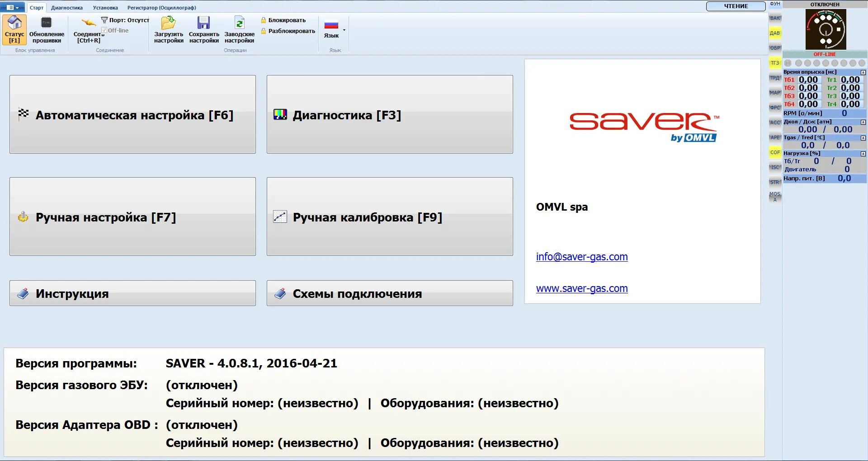
Task: Open the www.saver-gas.com website link
Action: pos(582,288)
